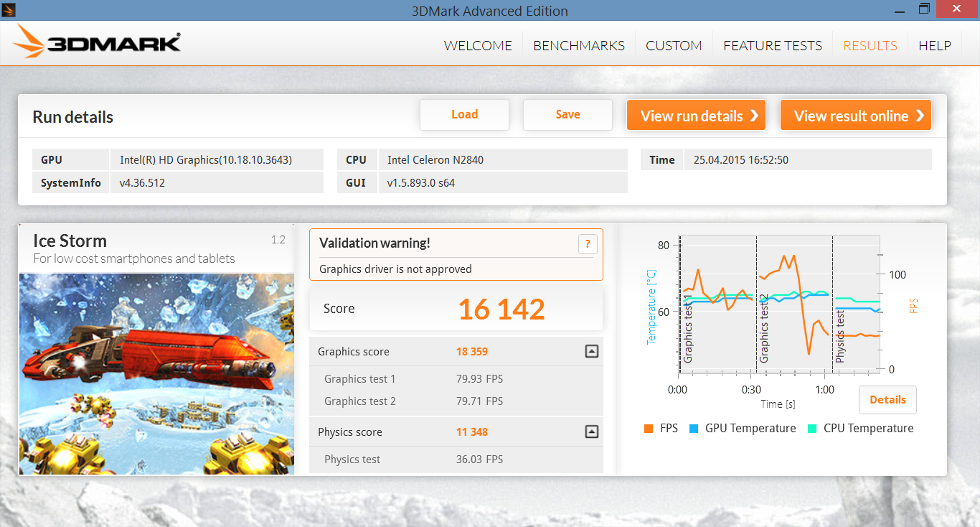The width and height of the screenshot is (980, 527).
Task: Open the Help tab
Action: click(x=935, y=46)
